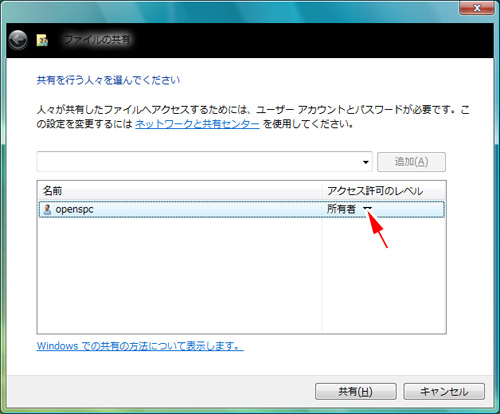Click the user icon beside openspc
The height and width of the screenshot is (414, 500).
(x=47, y=209)
